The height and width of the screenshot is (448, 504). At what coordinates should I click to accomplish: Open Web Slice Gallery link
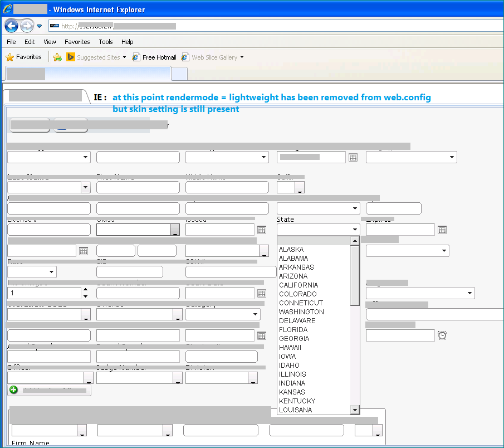(209, 57)
